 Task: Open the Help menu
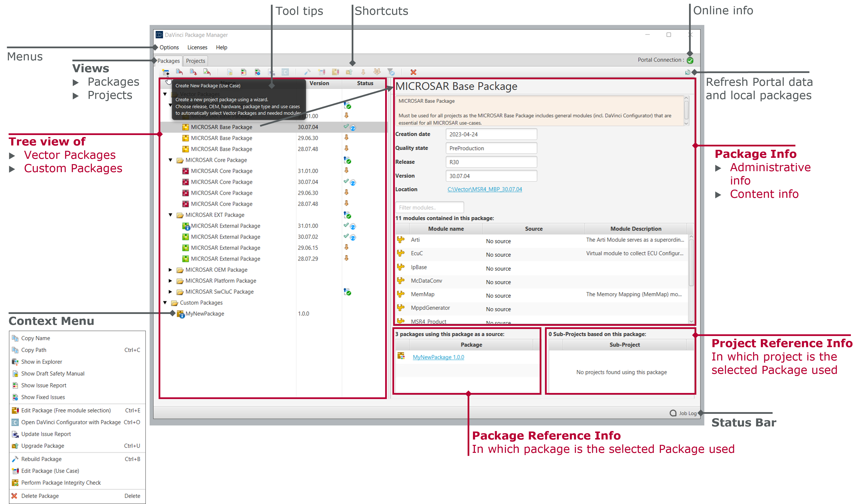221,48
